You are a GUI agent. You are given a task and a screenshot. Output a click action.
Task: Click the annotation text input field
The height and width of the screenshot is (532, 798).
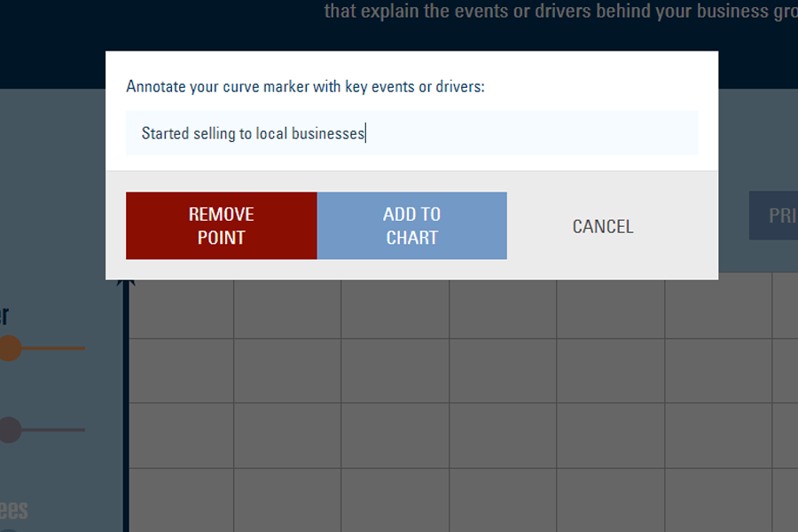(x=411, y=133)
